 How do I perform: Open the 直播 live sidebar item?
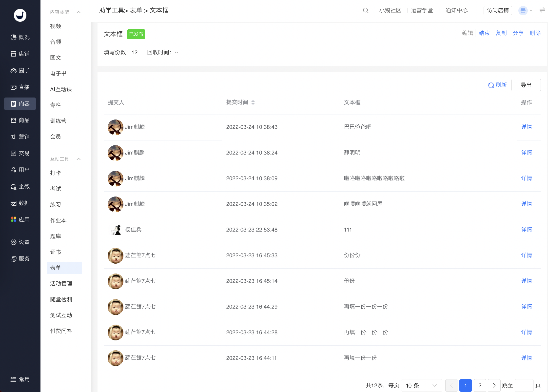coord(20,87)
